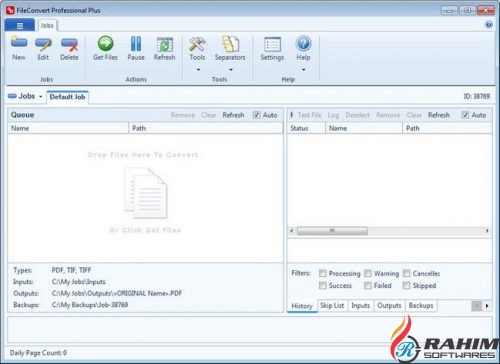Viewport: 500px width, 364px height.
Task: Click the help icon beside the ribbon tabs
Action: (489, 25)
